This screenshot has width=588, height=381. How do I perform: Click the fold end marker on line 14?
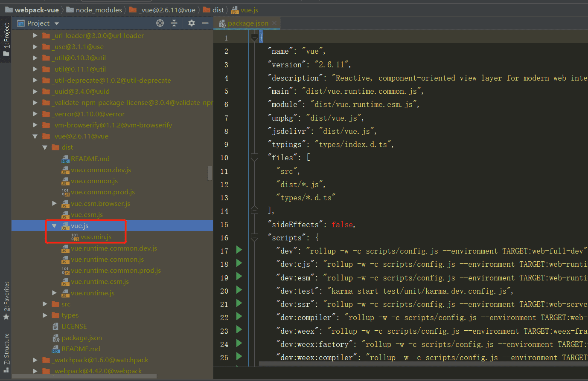click(254, 210)
